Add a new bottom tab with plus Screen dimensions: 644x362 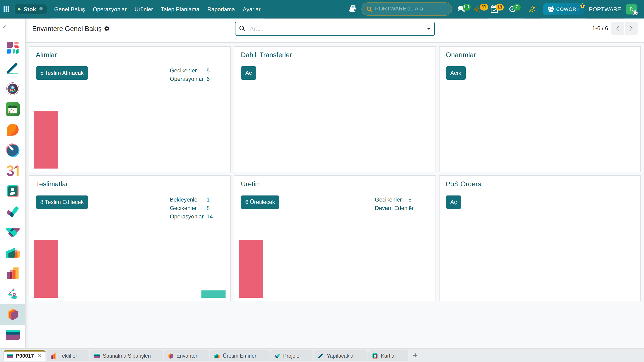coord(415,355)
